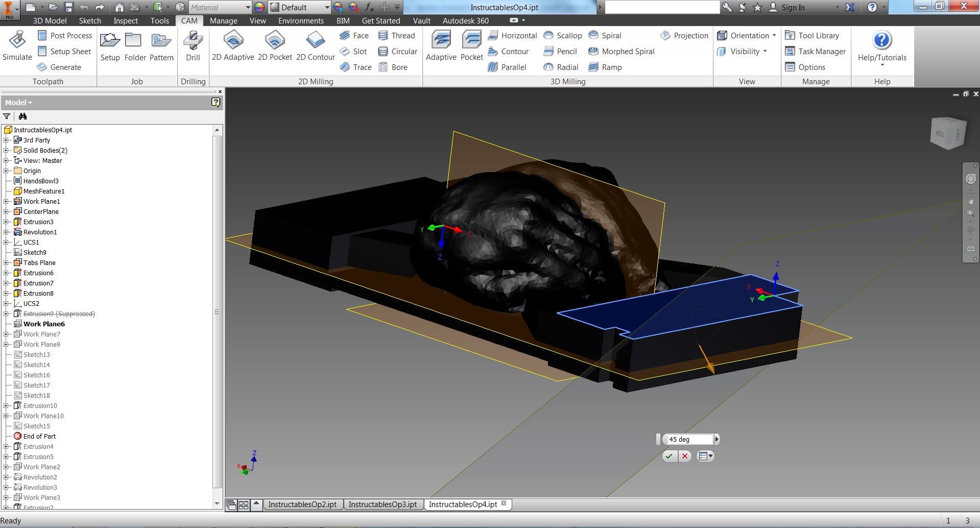The width and height of the screenshot is (980, 528).
Task: Open the Environments ribbon tab
Action: tap(301, 21)
